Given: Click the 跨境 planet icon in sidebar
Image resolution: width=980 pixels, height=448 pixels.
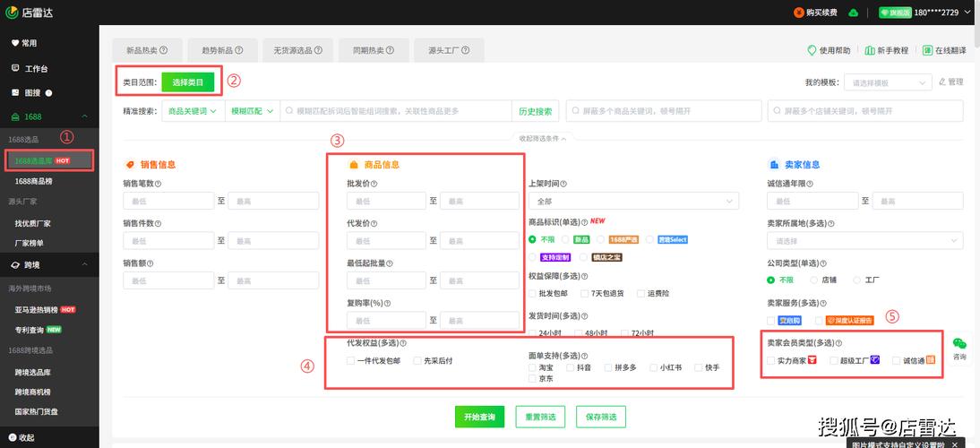Looking at the screenshot, I should tap(15, 265).
